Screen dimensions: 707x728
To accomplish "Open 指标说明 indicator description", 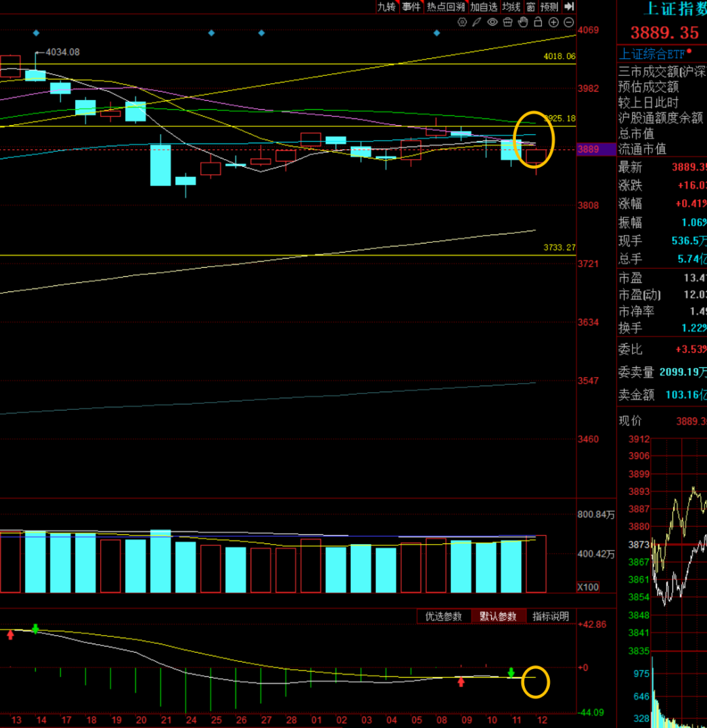I will pyautogui.click(x=551, y=617).
